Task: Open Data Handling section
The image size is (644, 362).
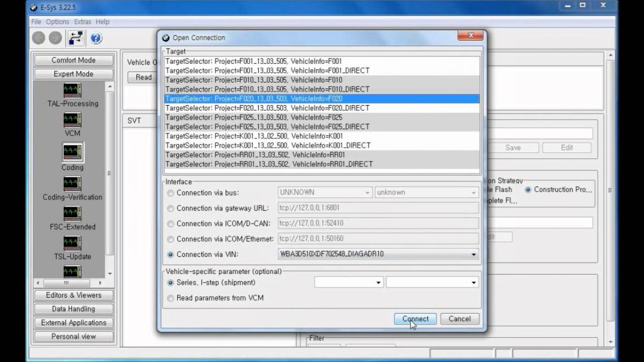Action: tap(74, 309)
